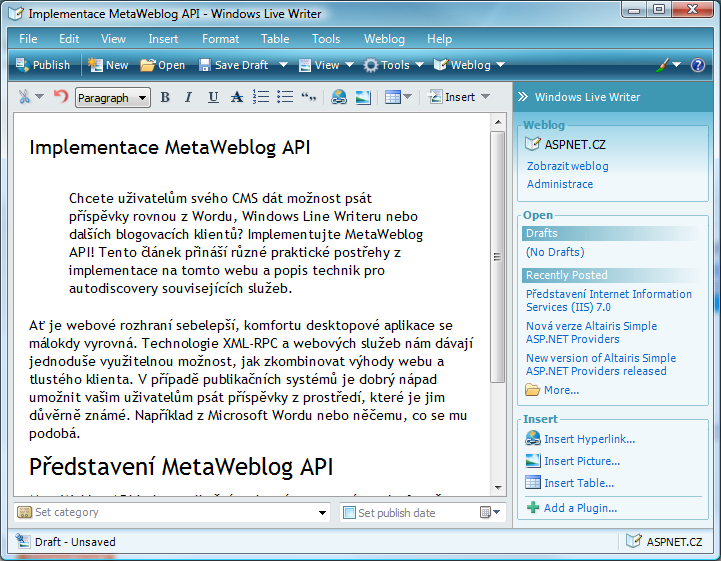Enable the Set publish date checkbox

(349, 512)
